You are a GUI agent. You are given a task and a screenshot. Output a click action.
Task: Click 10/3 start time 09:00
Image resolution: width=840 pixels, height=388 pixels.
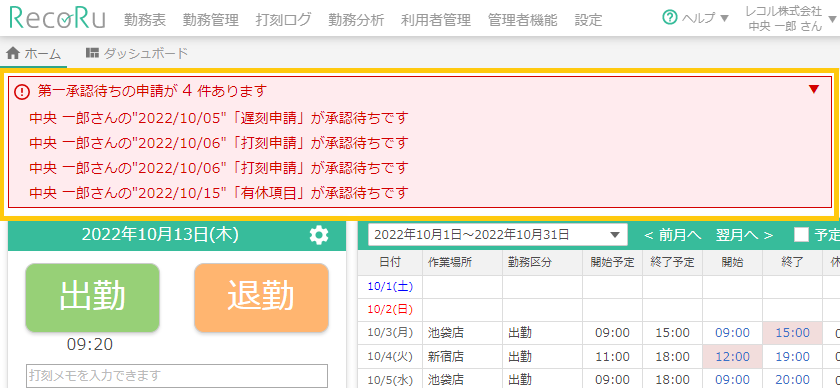[732, 333]
